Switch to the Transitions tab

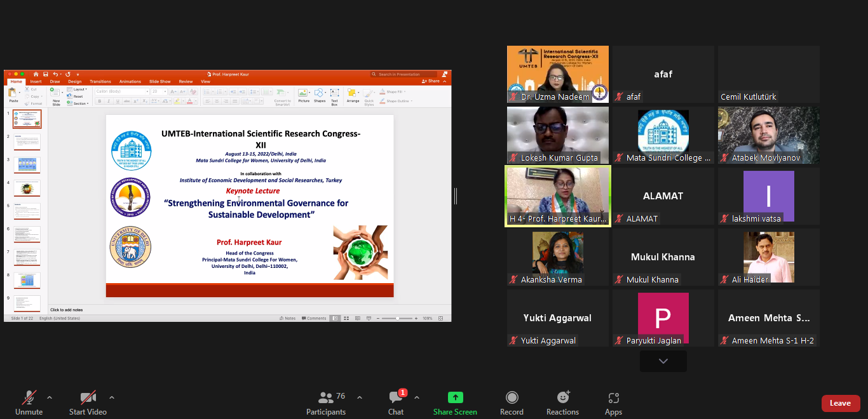click(x=100, y=81)
